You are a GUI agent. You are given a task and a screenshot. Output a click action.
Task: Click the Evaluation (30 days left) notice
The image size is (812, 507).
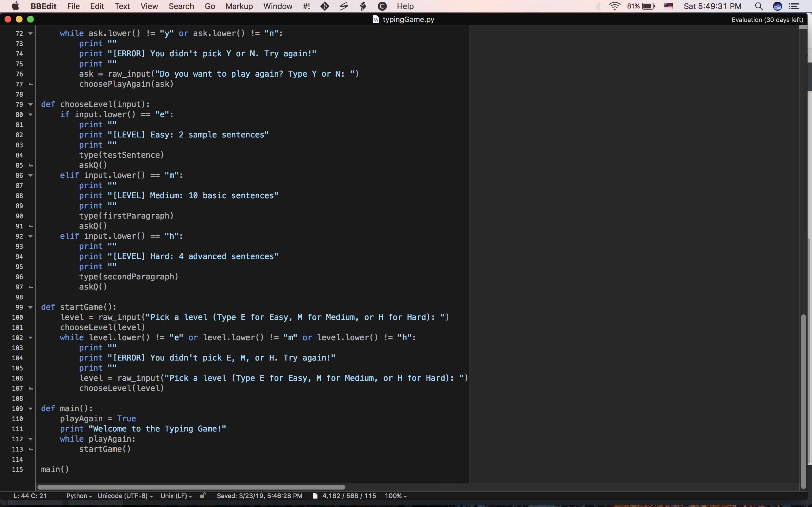click(767, 20)
